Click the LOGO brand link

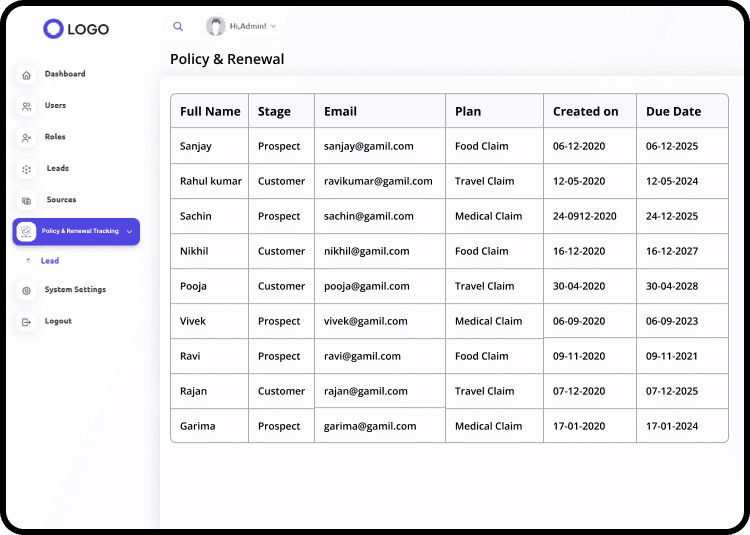pos(76,29)
